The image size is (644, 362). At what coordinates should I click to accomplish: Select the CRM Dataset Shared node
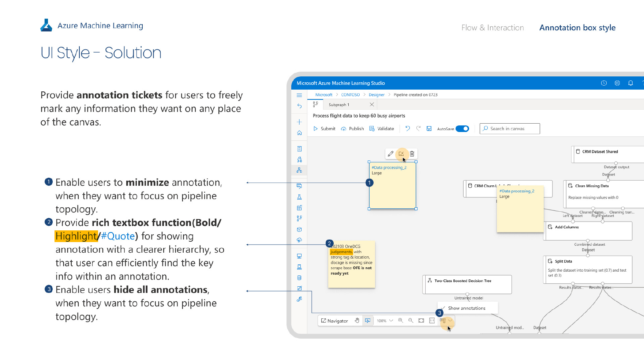(607, 154)
